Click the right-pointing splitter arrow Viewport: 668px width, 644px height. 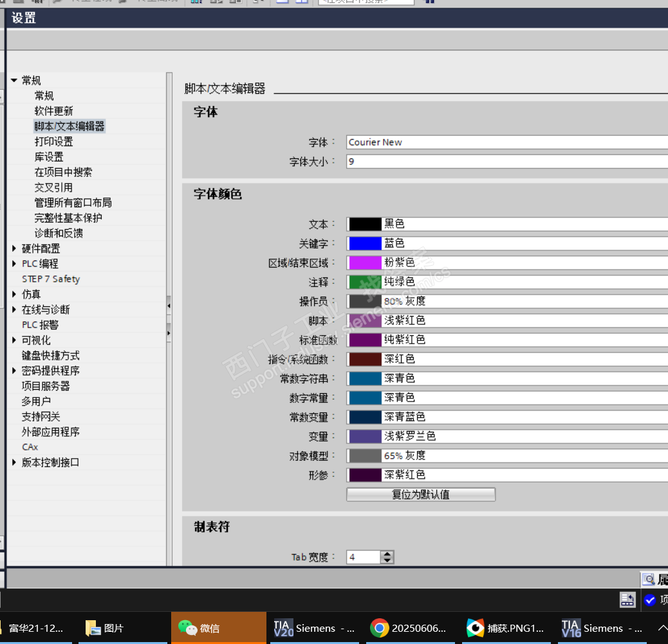click(x=169, y=333)
